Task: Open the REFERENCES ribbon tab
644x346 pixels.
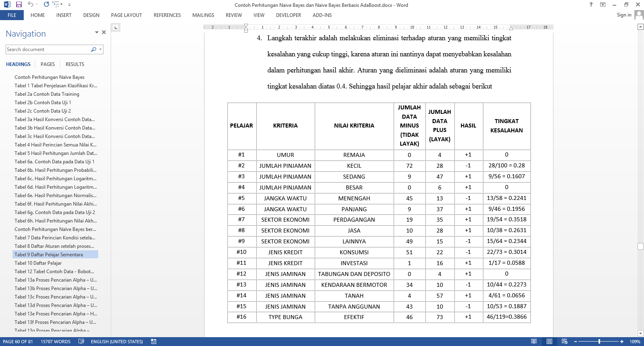Action: point(167,15)
